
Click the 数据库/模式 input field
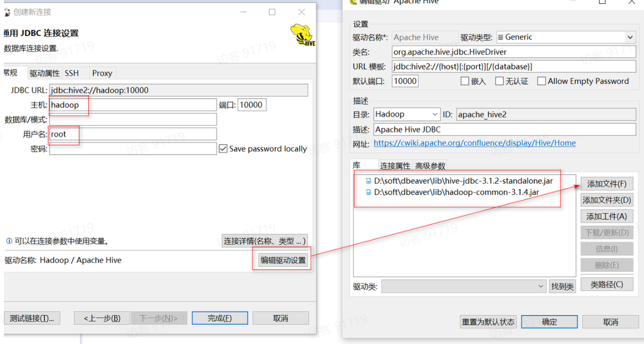[x=133, y=119]
